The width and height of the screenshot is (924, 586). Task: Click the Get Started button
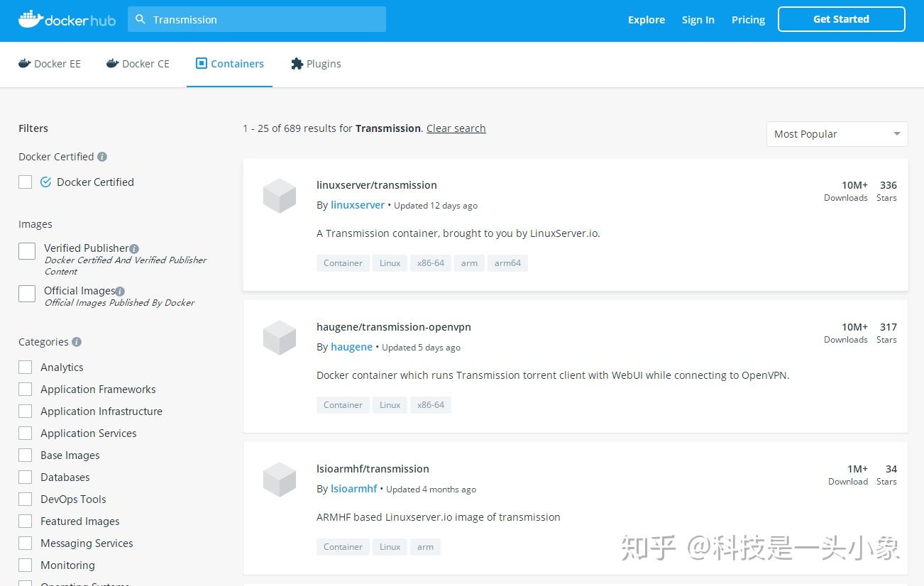pos(841,19)
